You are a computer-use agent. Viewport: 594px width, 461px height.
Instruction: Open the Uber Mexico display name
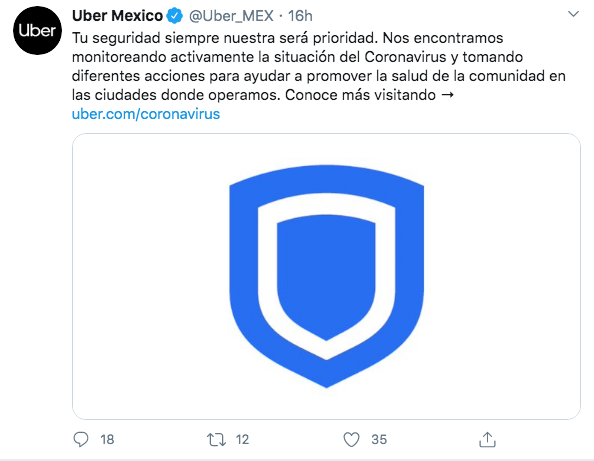(x=117, y=16)
